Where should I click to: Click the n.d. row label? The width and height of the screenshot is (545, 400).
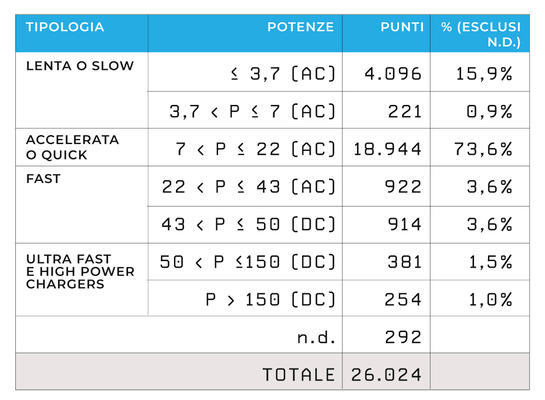tap(316, 337)
